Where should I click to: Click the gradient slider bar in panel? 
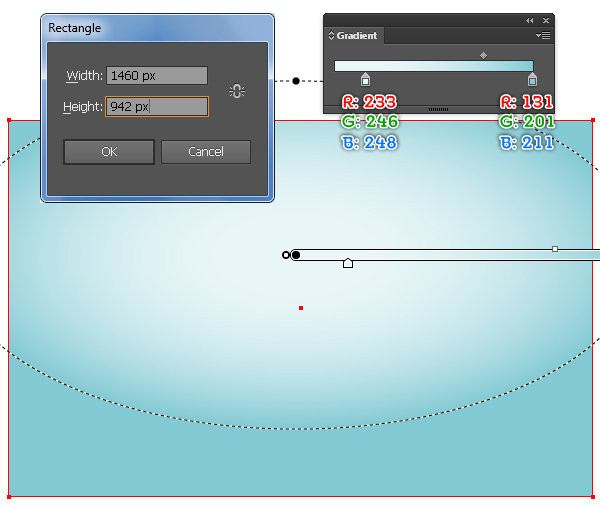coord(434,66)
